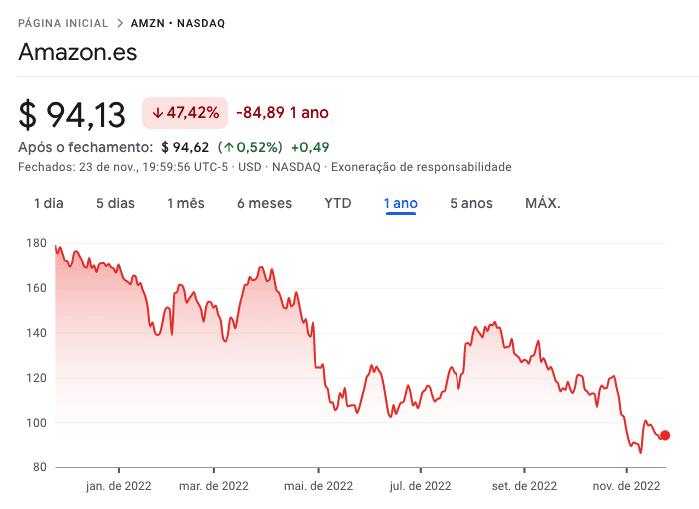Viewport: 699px width, 509px height.
Task: Click the 160 y-axis label
Action: (x=36, y=288)
